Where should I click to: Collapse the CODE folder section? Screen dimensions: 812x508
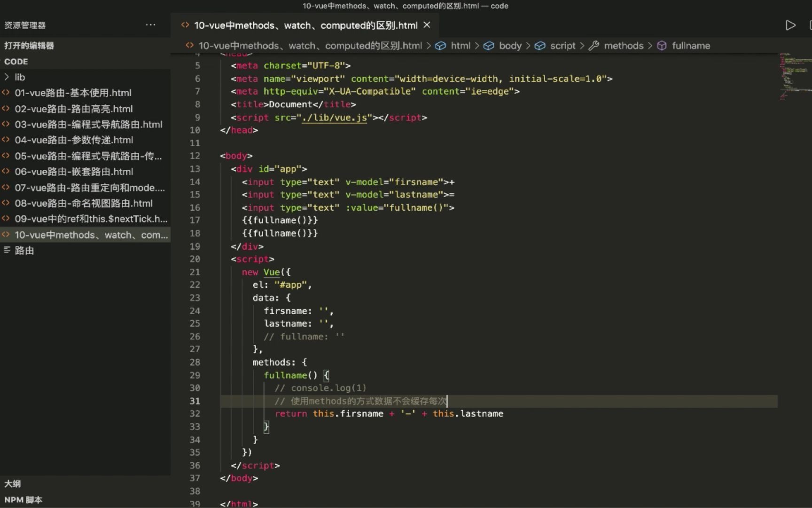[x=16, y=62]
